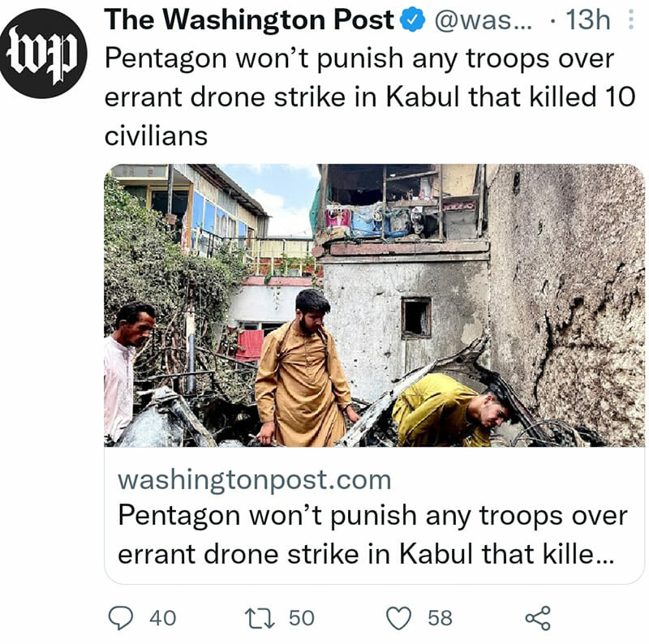Like the tweet with the heart icon

[398, 618]
